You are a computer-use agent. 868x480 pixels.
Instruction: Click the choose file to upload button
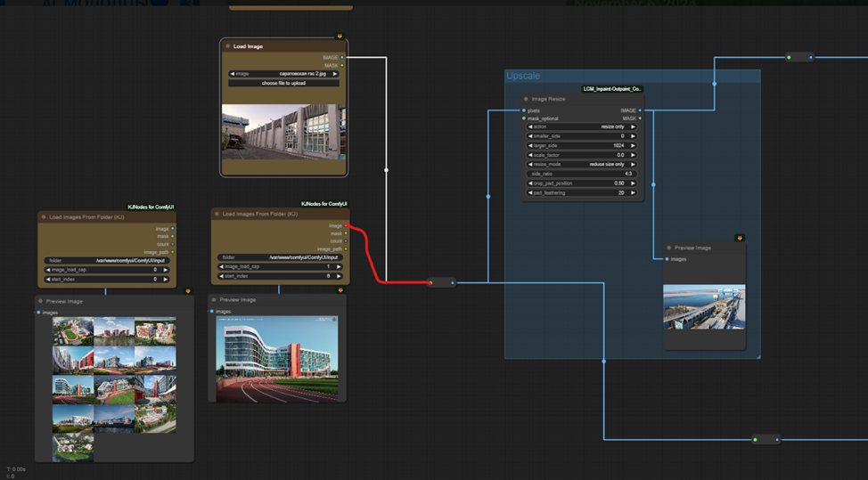[283, 83]
